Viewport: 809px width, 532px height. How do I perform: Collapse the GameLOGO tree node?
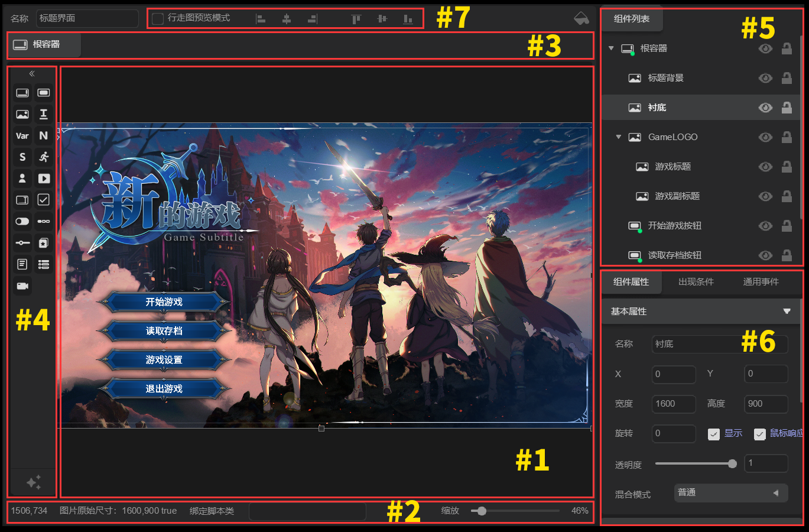tap(619, 137)
